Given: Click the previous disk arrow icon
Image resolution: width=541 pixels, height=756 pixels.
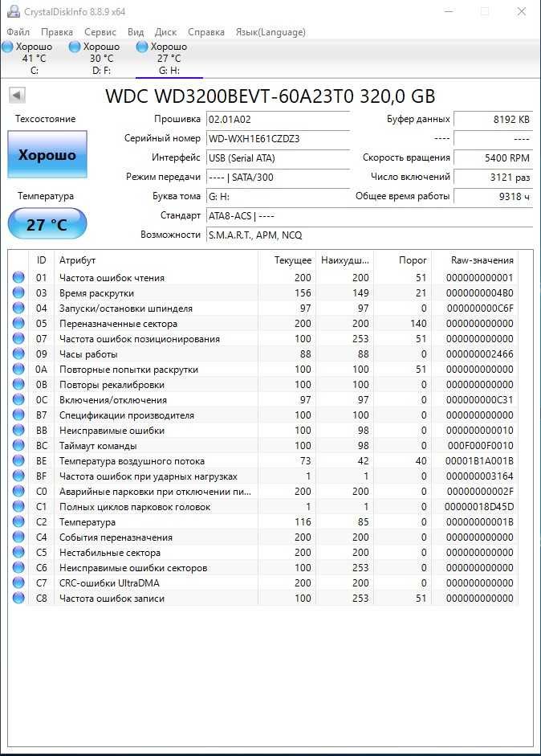Looking at the screenshot, I should pyautogui.click(x=18, y=95).
